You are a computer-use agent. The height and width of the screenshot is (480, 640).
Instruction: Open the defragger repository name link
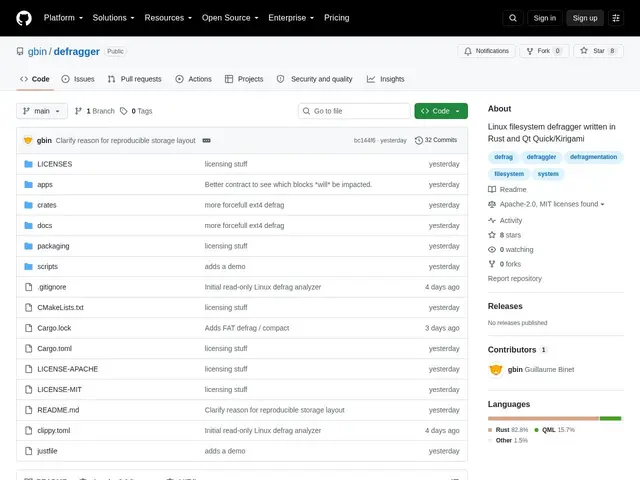pyautogui.click(x=76, y=52)
